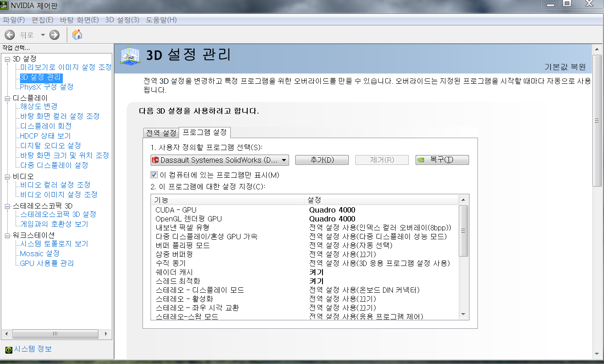Image resolution: width=604 pixels, height=364 pixels.
Task: Go forward with the green arrow icon
Action: [x=54, y=35]
